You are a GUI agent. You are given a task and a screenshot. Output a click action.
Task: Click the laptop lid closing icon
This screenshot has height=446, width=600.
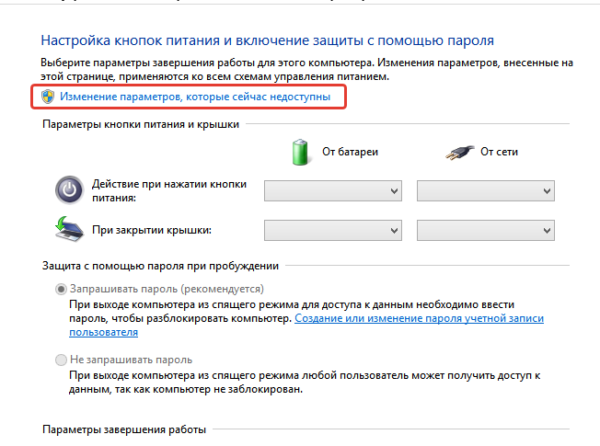pos(69,229)
